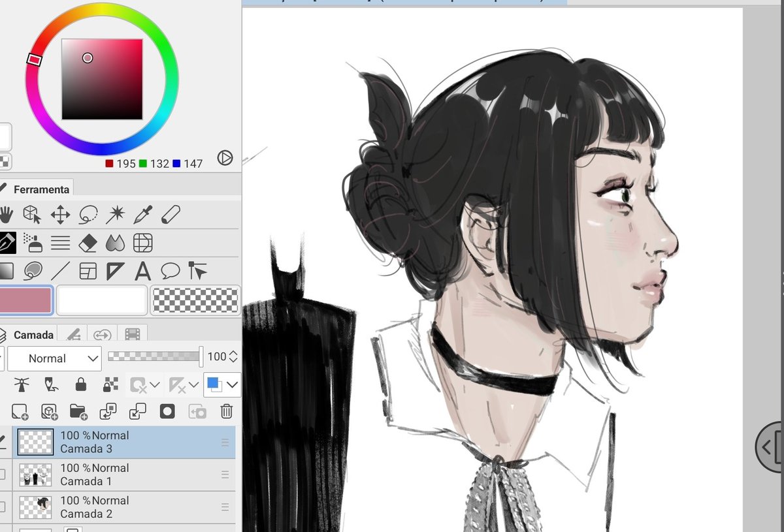Click the layer opacity slider
The image size is (784, 532).
point(155,356)
